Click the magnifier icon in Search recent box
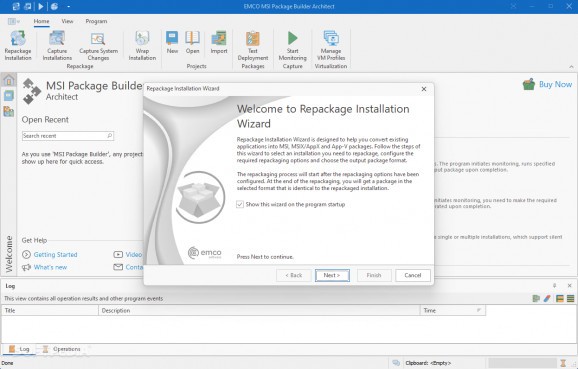Screen dimensions: 578x369 coord(109,136)
